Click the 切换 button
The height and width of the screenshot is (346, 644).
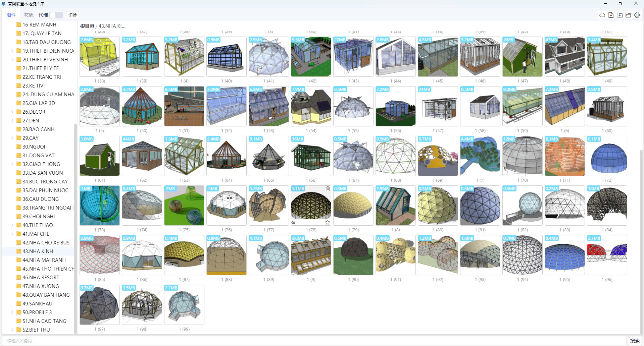72,15
